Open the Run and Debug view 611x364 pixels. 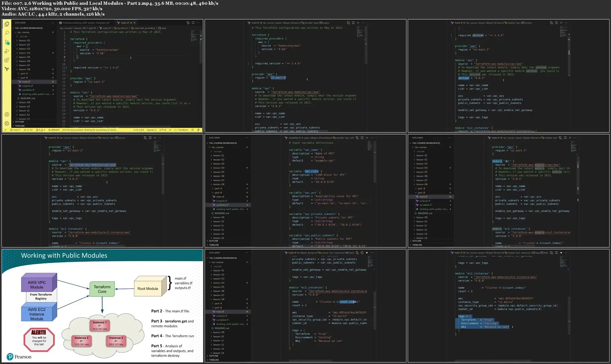[x=7, y=51]
